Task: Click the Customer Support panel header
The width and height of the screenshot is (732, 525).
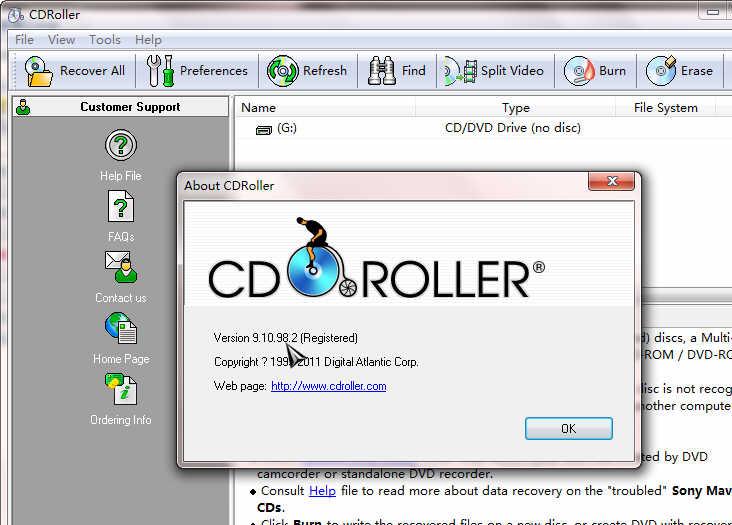Action: pos(121,107)
